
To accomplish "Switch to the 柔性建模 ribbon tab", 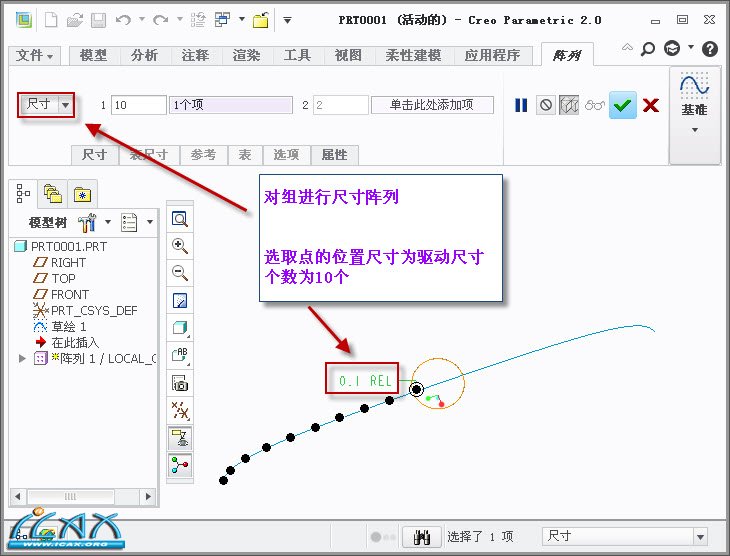I will [413, 55].
